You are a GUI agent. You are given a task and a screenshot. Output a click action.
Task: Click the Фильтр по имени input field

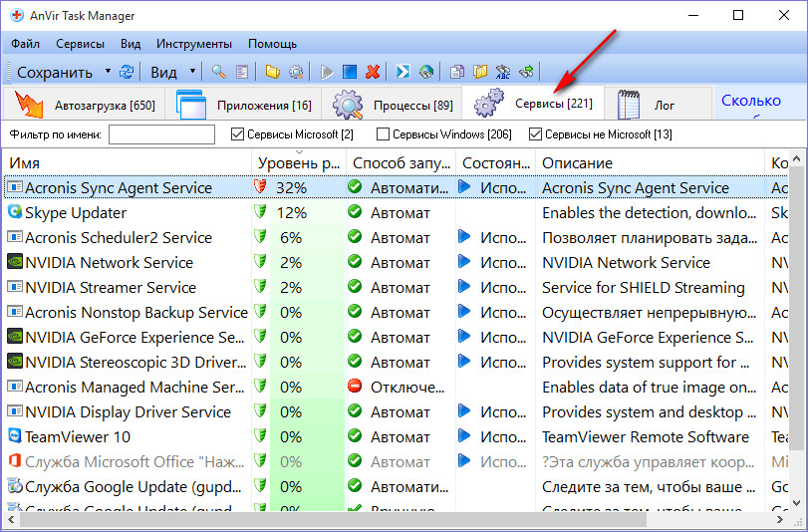tap(161, 134)
